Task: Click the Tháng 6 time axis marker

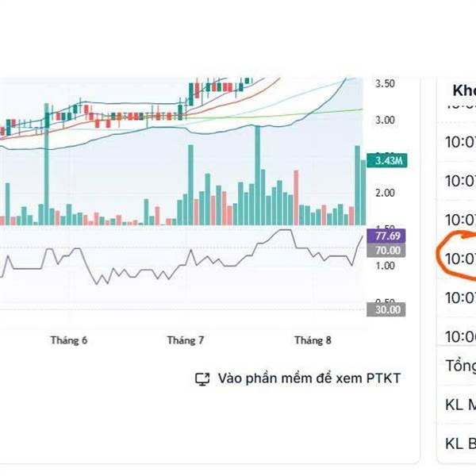Action: (x=69, y=340)
